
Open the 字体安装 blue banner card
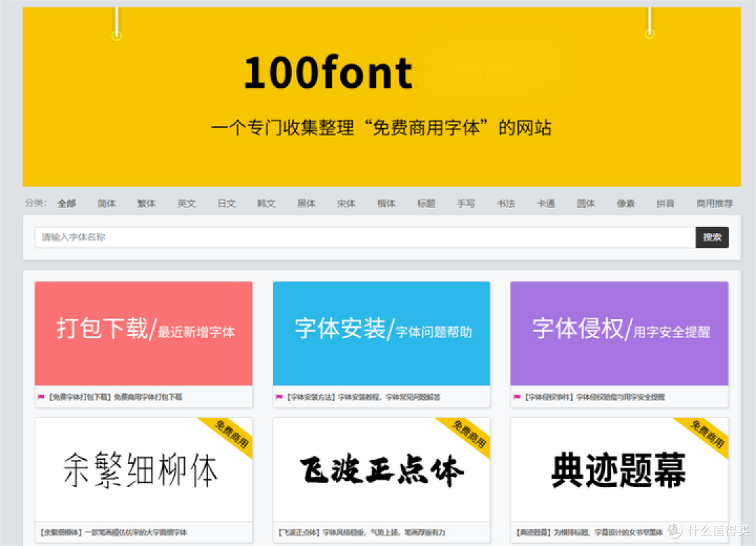click(x=381, y=333)
